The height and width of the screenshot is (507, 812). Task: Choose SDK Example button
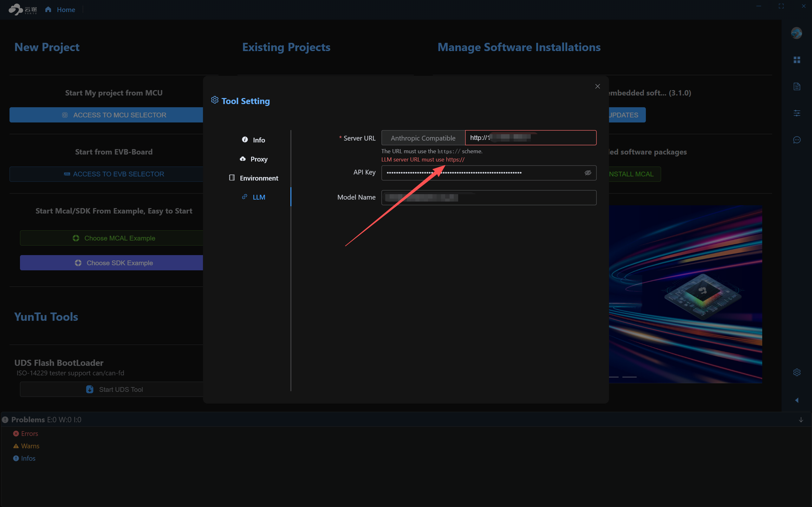(112, 263)
